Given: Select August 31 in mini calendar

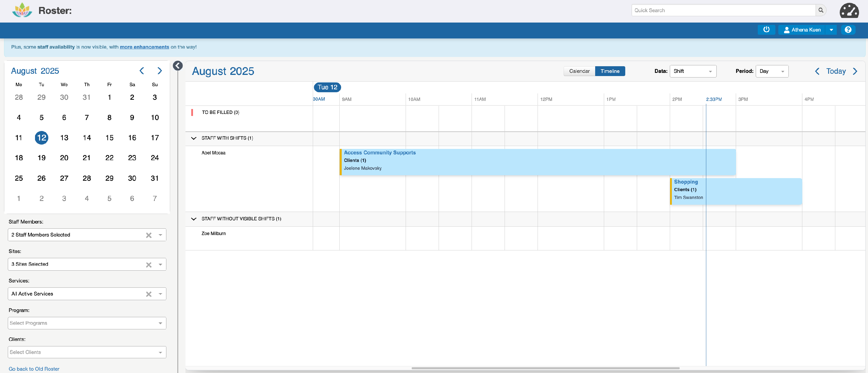Looking at the screenshot, I should point(155,178).
